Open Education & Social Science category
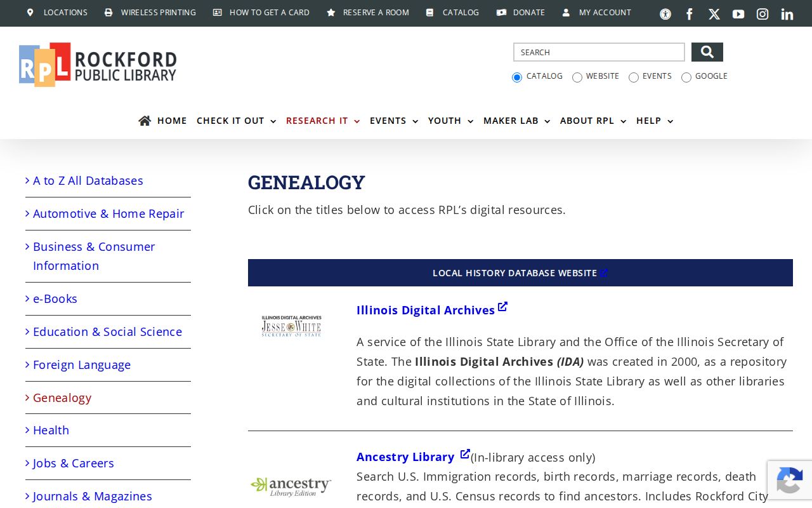The width and height of the screenshot is (812, 508). [107, 332]
